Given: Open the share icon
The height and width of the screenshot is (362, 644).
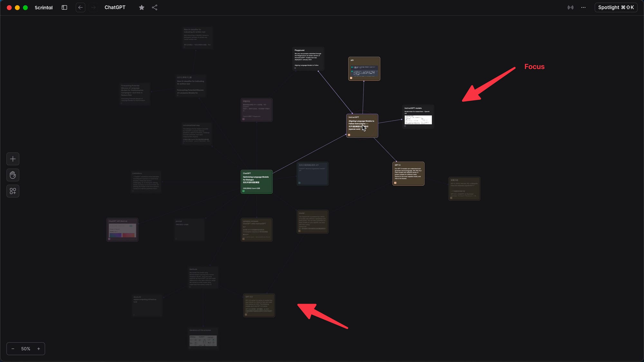Looking at the screenshot, I should click(x=155, y=7).
